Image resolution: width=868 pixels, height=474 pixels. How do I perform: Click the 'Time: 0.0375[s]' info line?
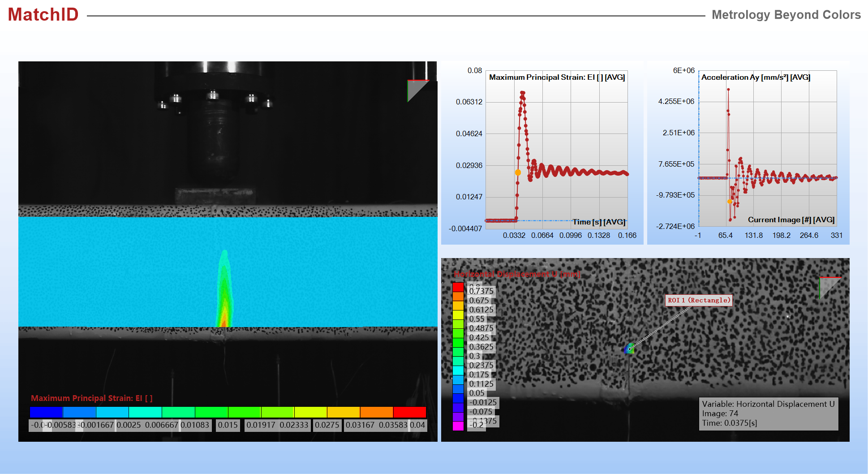click(729, 423)
